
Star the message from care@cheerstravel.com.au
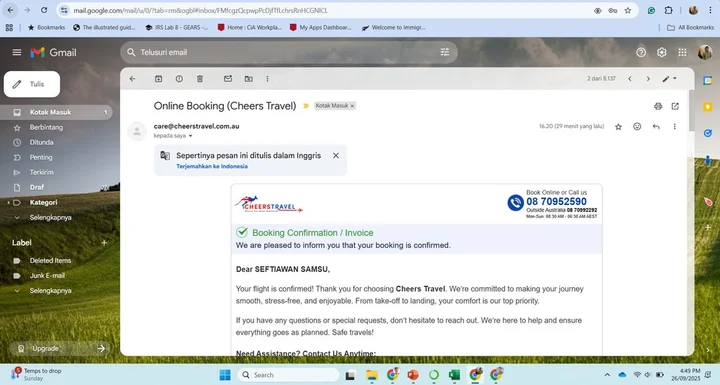click(x=619, y=127)
